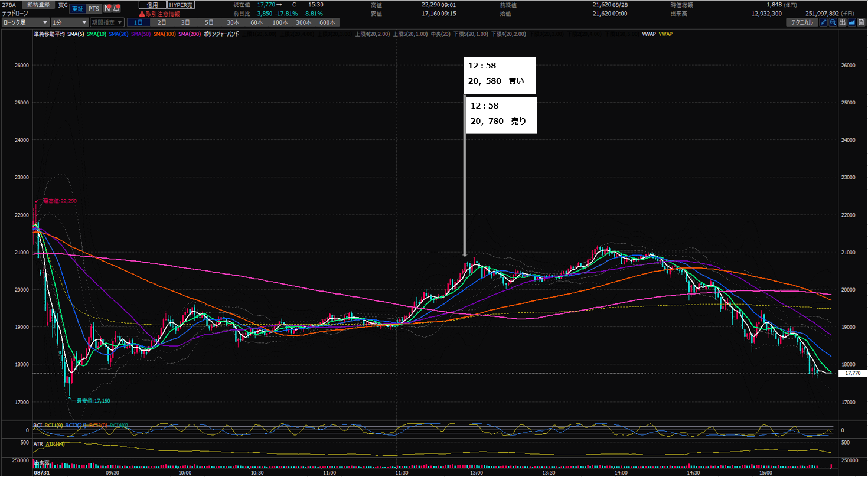Click the alert bell icon
Image resolution: width=868 pixels, height=477 pixels.
116,9
